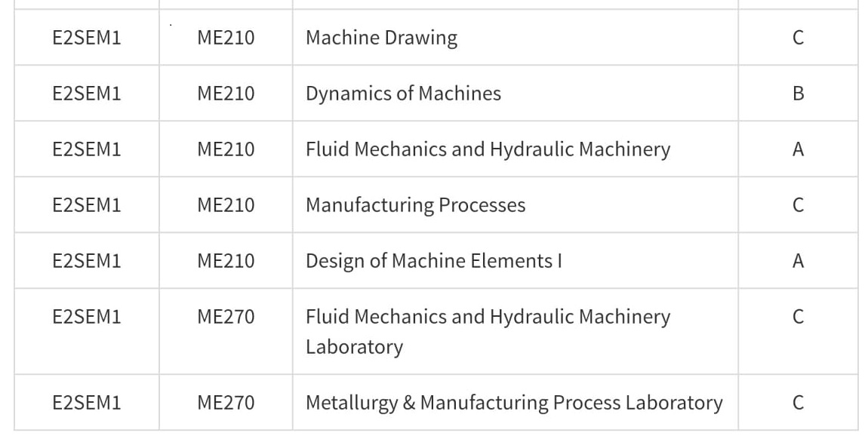Click ME210 code beside Manufacturing Processes
Screen dimensions: 868x442
tap(226, 205)
